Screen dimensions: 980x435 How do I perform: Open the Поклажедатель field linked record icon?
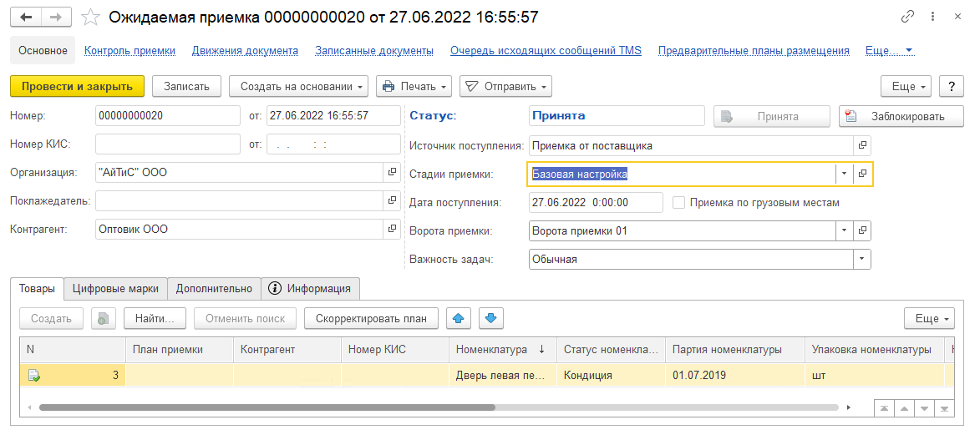(x=392, y=200)
